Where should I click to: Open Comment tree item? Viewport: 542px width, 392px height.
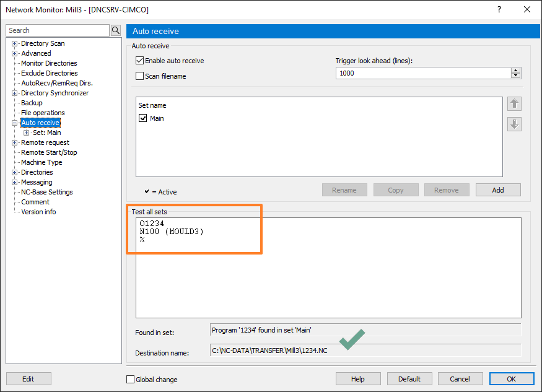(x=35, y=202)
